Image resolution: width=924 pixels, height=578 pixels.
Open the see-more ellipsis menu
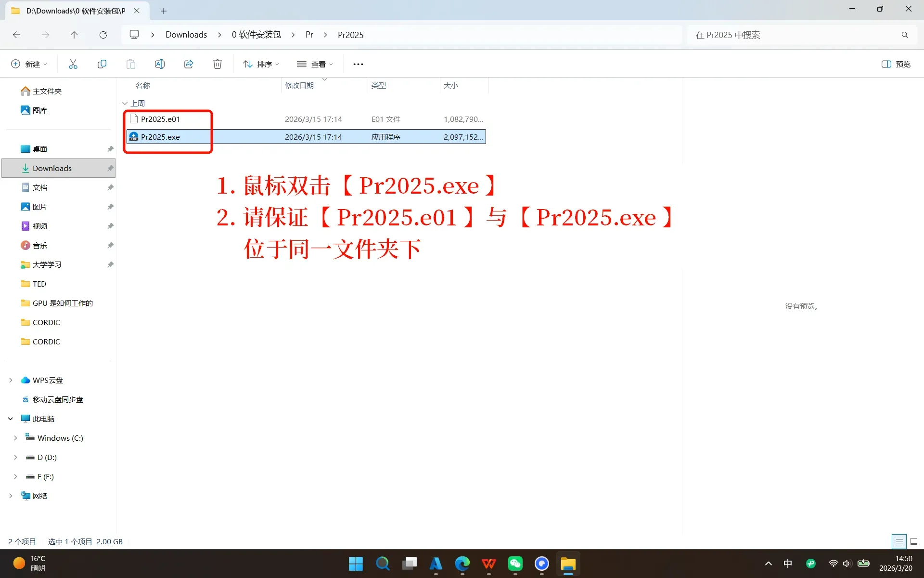point(358,64)
